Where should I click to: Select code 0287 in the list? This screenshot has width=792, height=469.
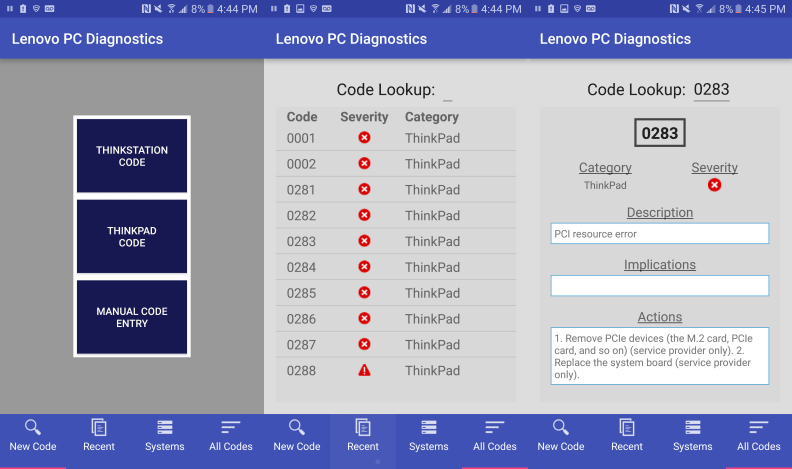(x=396, y=345)
